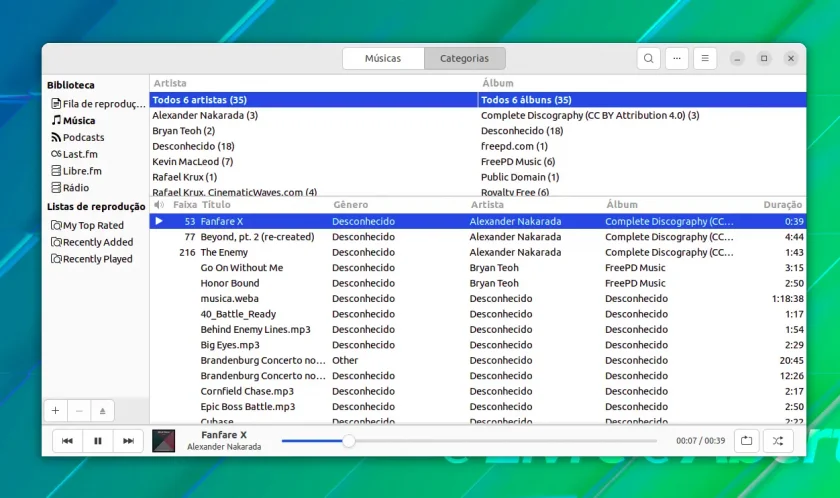
Task: Skip to next track
Action: tap(128, 441)
